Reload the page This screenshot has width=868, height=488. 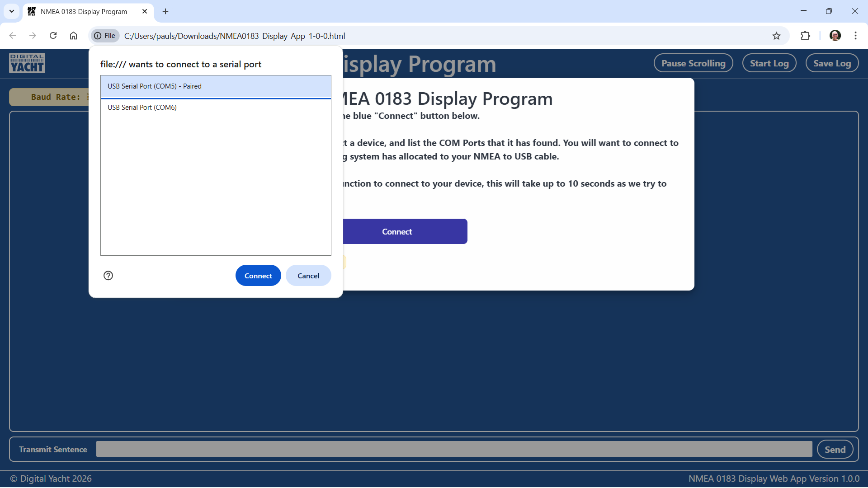(53, 36)
